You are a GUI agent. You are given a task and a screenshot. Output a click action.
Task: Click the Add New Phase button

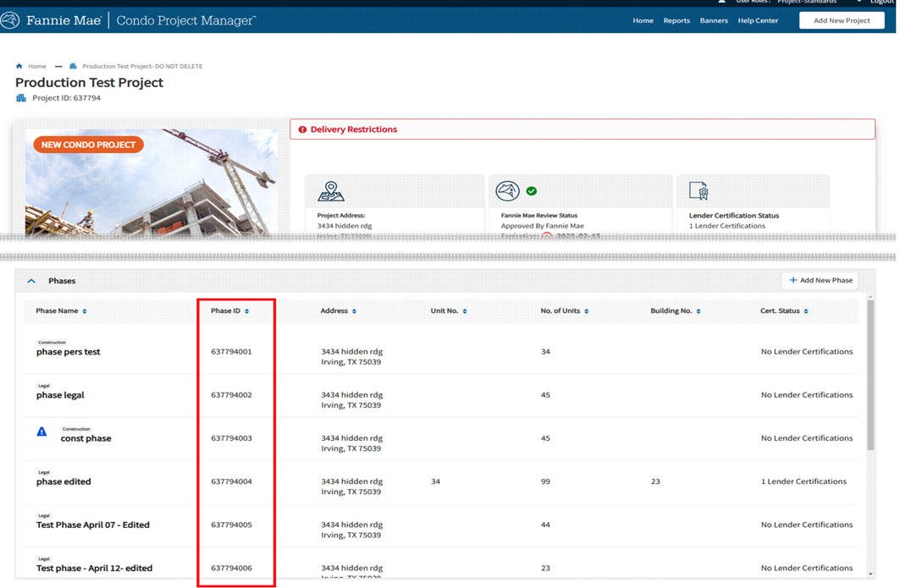tap(820, 281)
